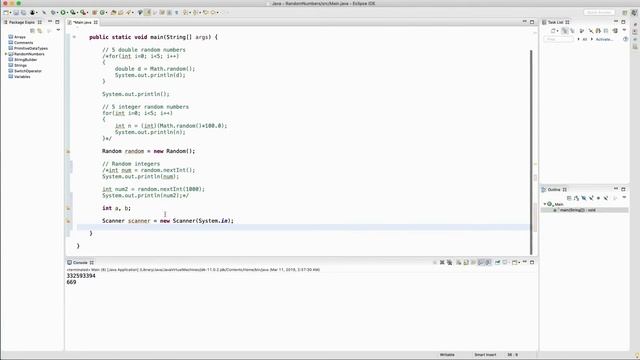Image resolution: width=640 pixels, height=360 pixels.
Task: Click warning marker beside Random random line
Action: 69,151
